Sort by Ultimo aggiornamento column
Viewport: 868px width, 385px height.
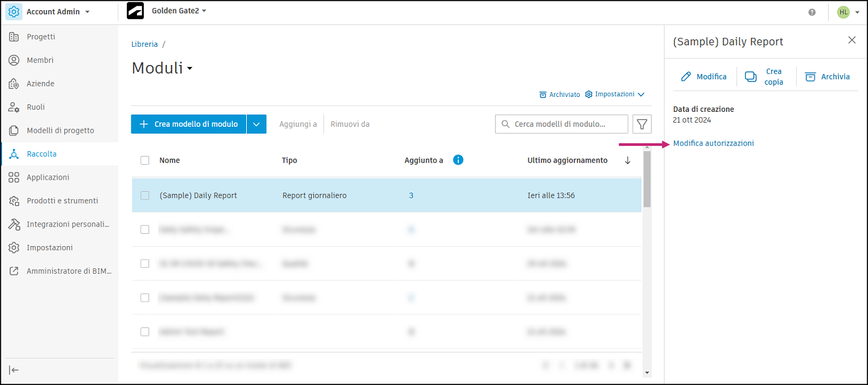pos(568,161)
